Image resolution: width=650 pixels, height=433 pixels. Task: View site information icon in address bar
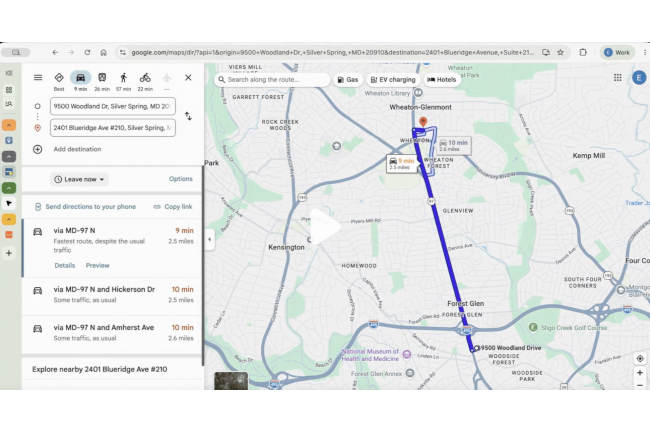click(x=123, y=53)
